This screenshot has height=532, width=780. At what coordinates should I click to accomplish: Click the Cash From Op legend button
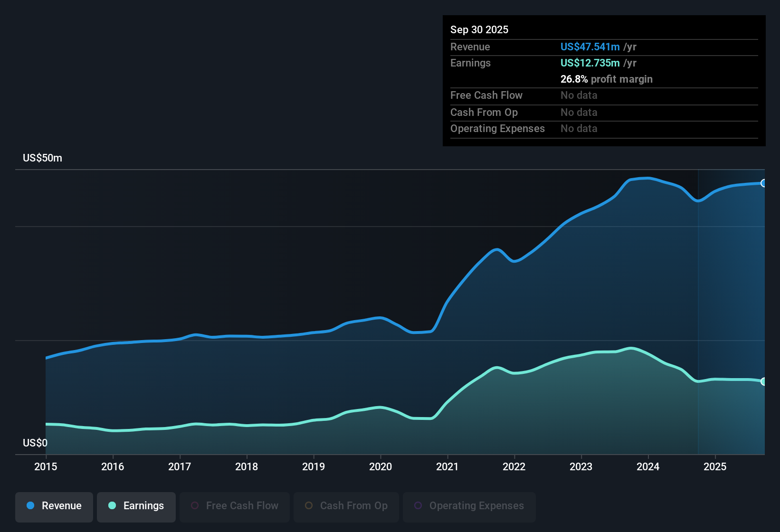pyautogui.click(x=346, y=506)
